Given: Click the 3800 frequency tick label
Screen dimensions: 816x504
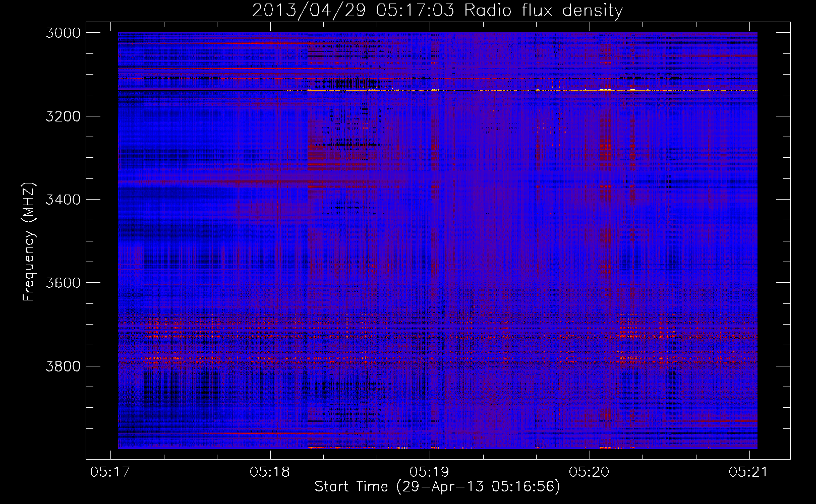Looking at the screenshot, I should point(63,366).
